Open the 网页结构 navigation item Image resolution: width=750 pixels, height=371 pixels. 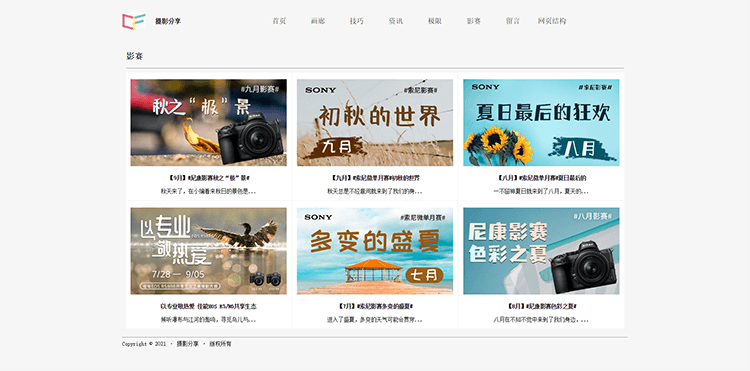(552, 21)
